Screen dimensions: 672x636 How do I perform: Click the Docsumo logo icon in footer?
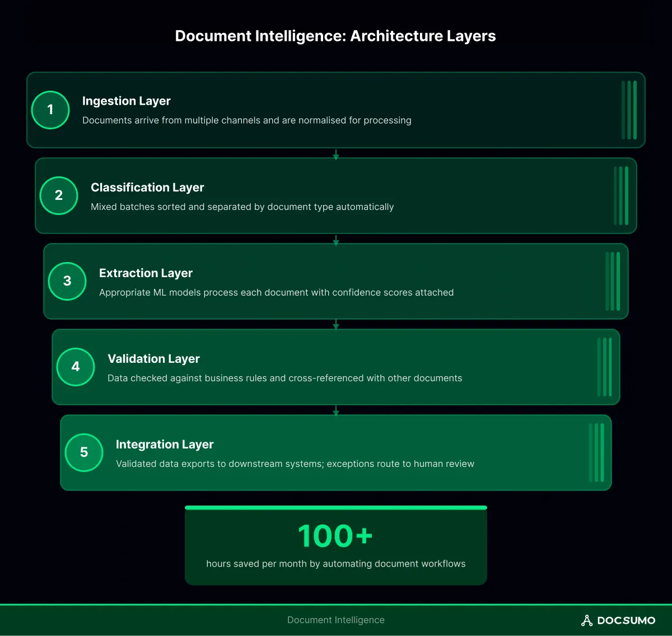(587, 620)
